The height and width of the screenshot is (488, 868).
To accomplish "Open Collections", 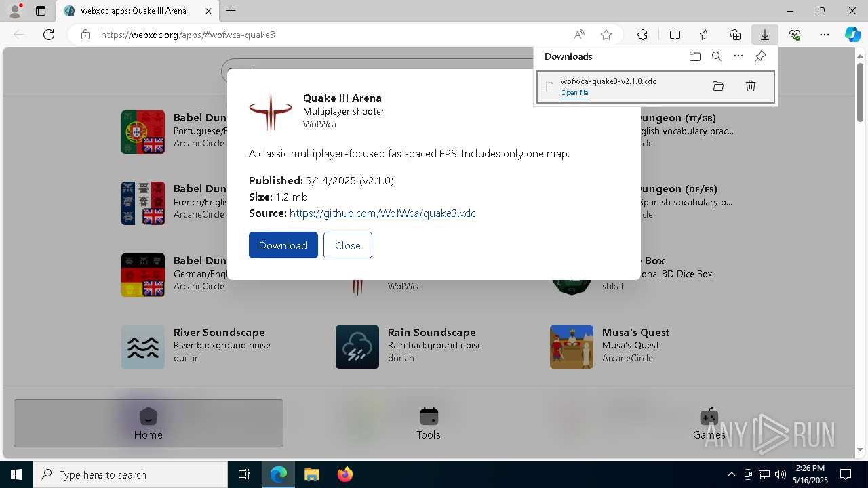I will coord(735,35).
